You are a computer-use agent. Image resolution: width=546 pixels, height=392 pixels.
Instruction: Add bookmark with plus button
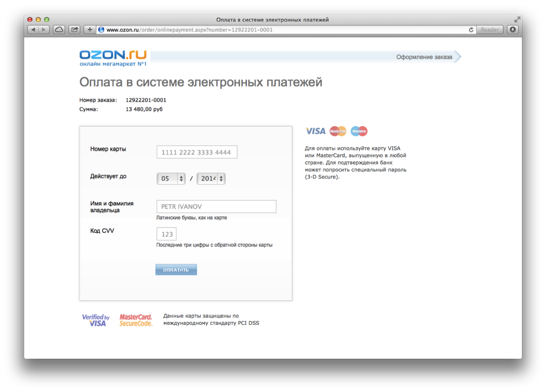tap(89, 30)
